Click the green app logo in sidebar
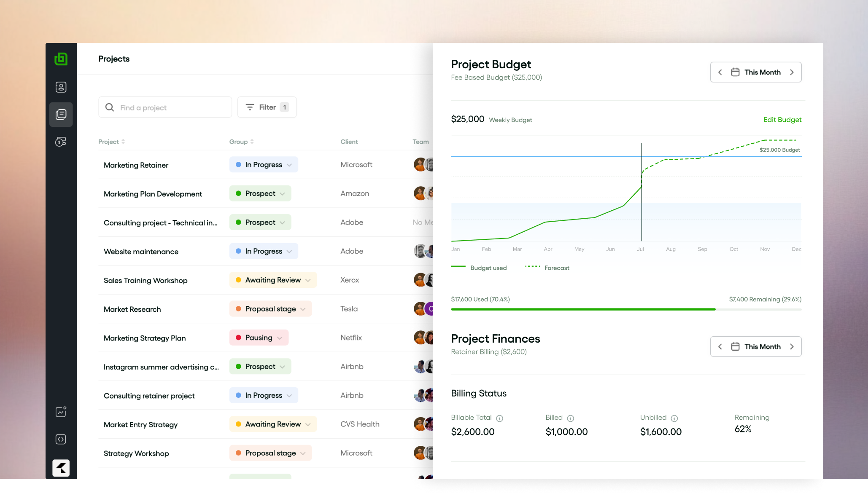 (61, 59)
